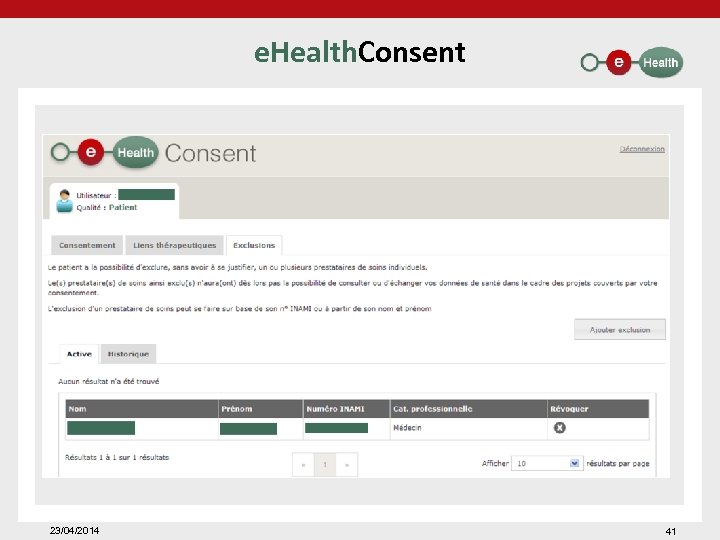Screen dimensions: 720x540
Task: Open the Historique sub-tab
Action: coord(128,354)
